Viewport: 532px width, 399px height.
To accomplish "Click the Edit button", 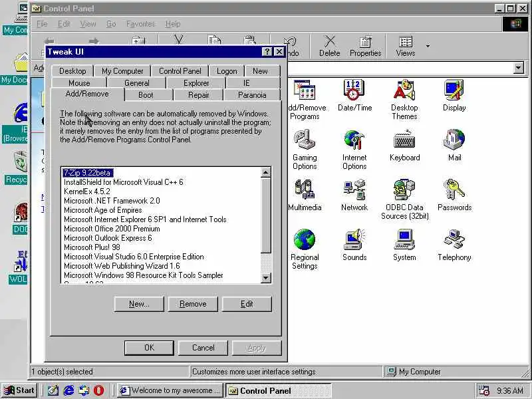I will point(247,304).
